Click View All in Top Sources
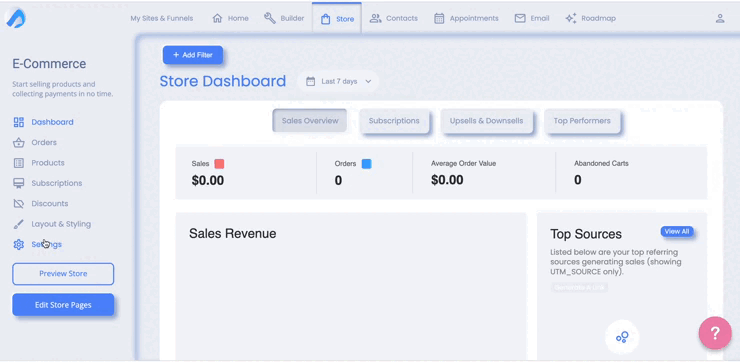The height and width of the screenshot is (362, 740). 677,231
